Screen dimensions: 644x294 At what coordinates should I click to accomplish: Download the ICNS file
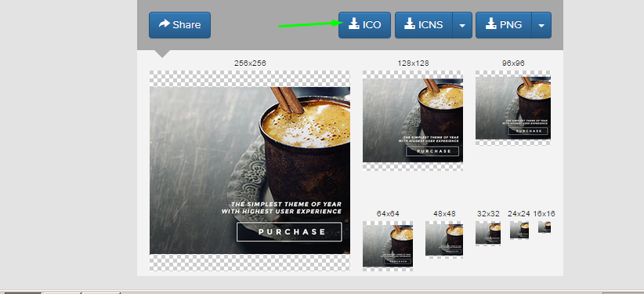pyautogui.click(x=423, y=25)
